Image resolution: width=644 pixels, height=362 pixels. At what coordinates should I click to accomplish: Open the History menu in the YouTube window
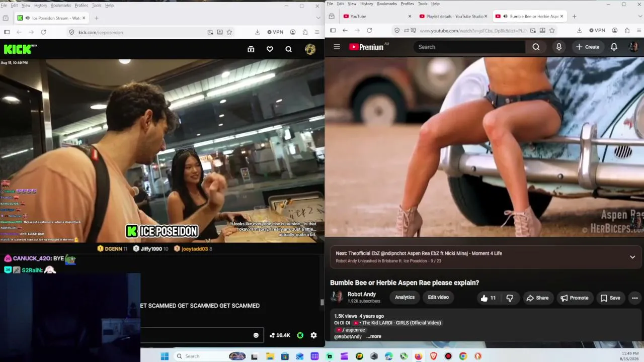pyautogui.click(x=367, y=4)
